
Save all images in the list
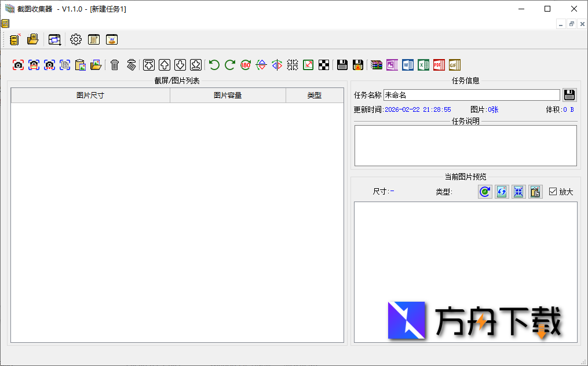tap(358, 65)
